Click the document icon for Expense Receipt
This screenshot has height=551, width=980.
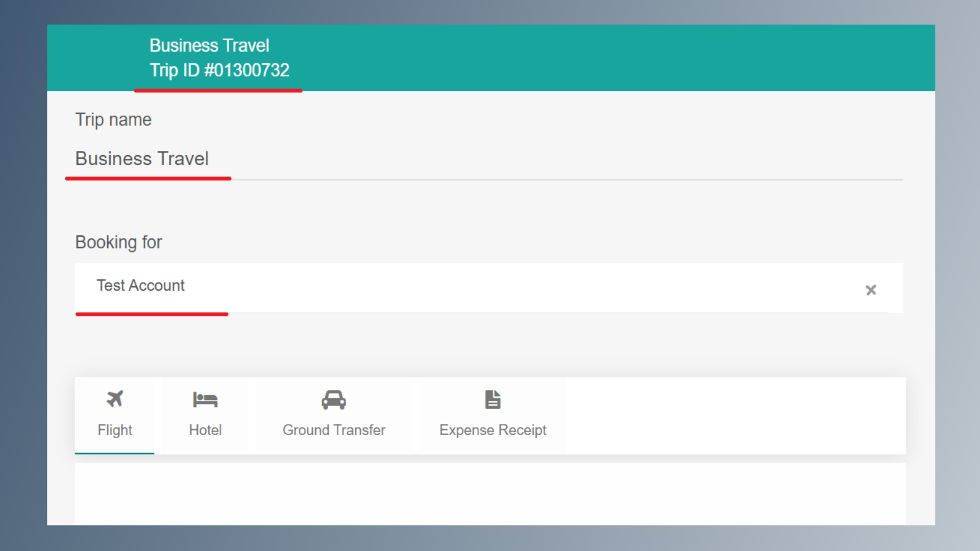(493, 399)
